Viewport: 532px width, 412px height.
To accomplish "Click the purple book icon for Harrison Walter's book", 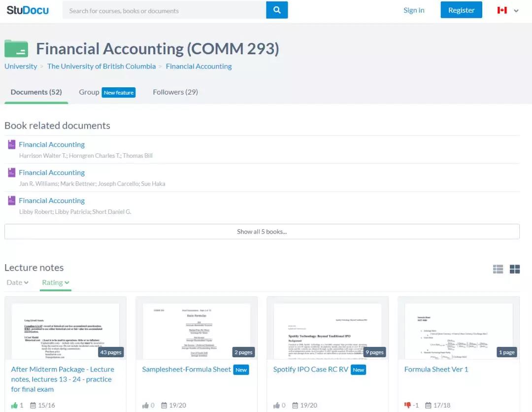I will (11, 144).
